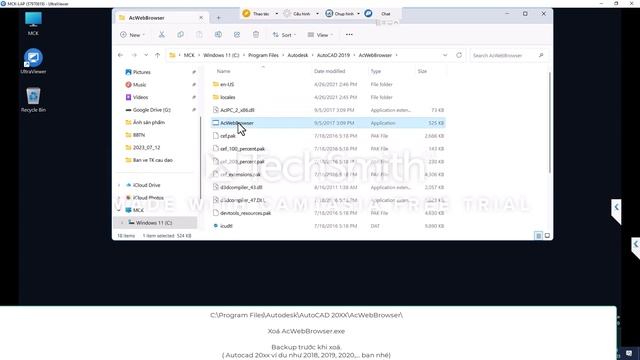Image resolution: width=640 pixels, height=360 pixels.
Task: Open the MCK desktop shortcut
Action: coord(33,24)
